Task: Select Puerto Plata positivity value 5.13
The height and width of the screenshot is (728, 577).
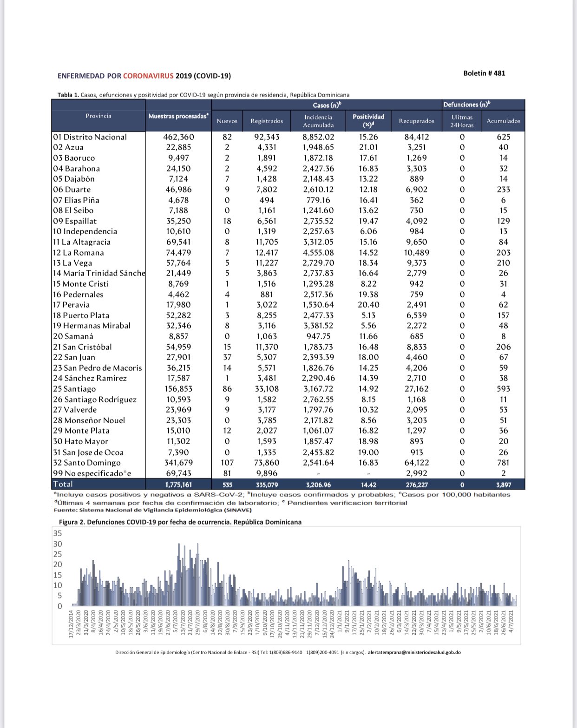Action: pos(368,315)
